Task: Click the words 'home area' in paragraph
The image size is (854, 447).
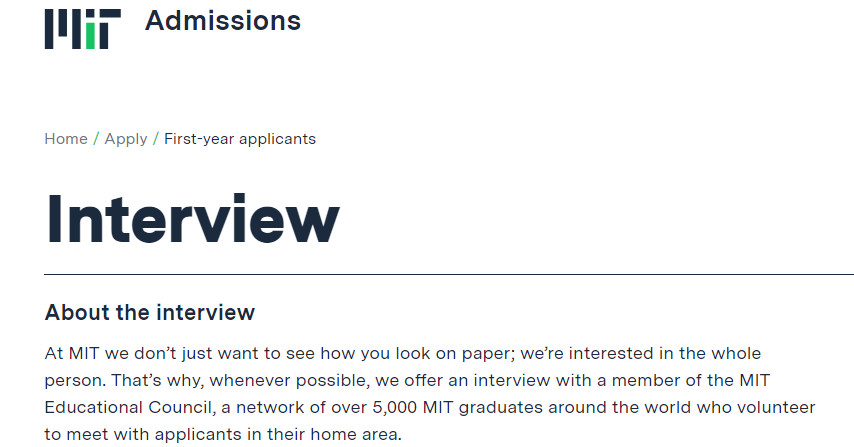Action: coord(355,434)
